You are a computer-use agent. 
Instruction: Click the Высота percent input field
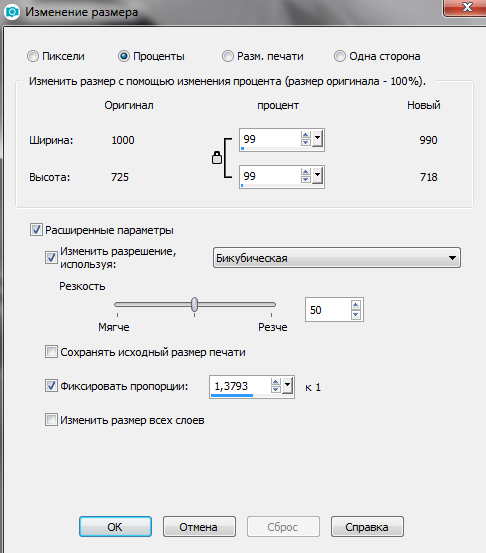(270, 177)
